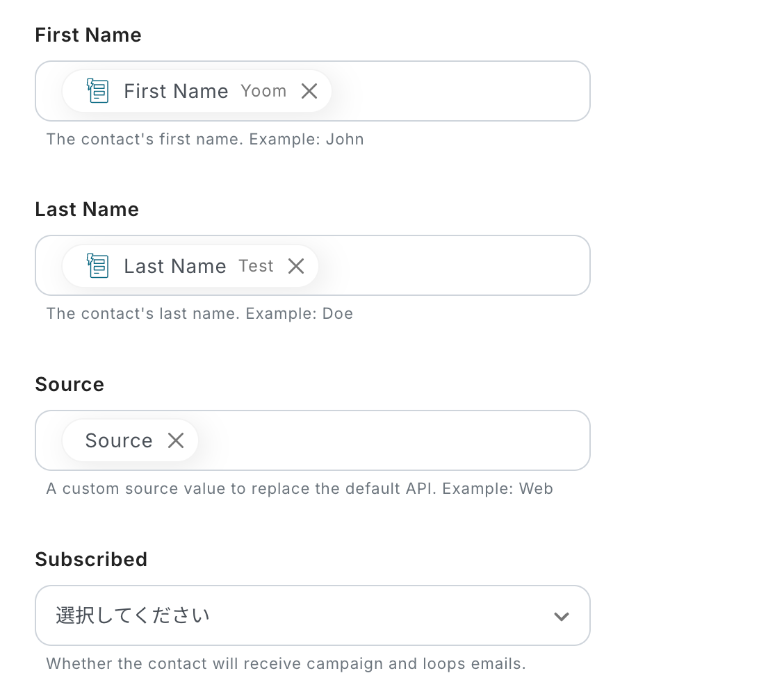784x696 pixels.
Task: Click the form icon in First Name chip
Action: [x=98, y=91]
